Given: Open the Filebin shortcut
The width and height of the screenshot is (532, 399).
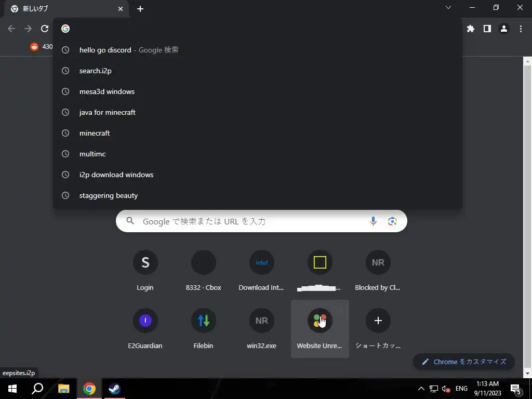Looking at the screenshot, I should 204,329.
